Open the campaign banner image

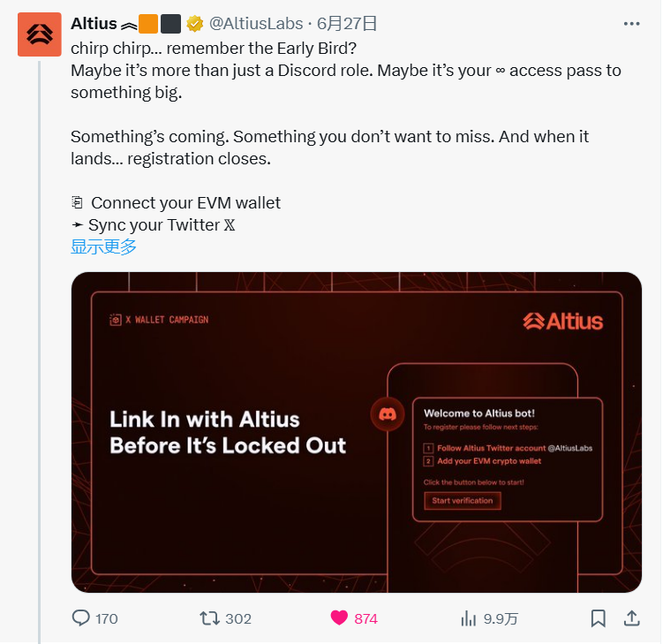point(357,432)
